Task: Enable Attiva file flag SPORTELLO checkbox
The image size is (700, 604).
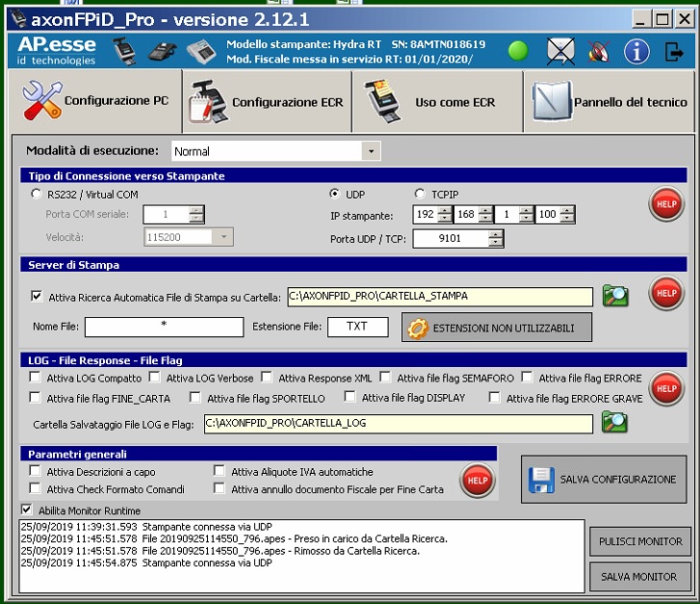Action: [x=195, y=398]
